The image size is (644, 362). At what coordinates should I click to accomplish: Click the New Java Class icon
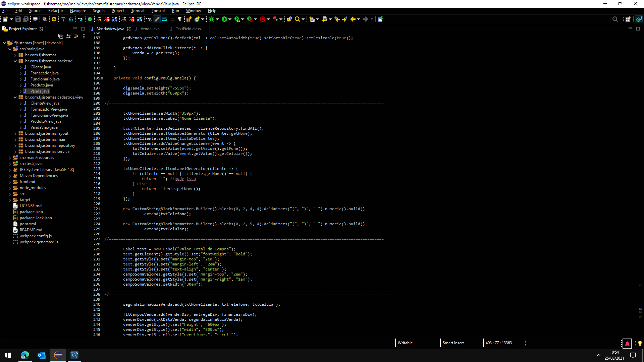(197, 19)
